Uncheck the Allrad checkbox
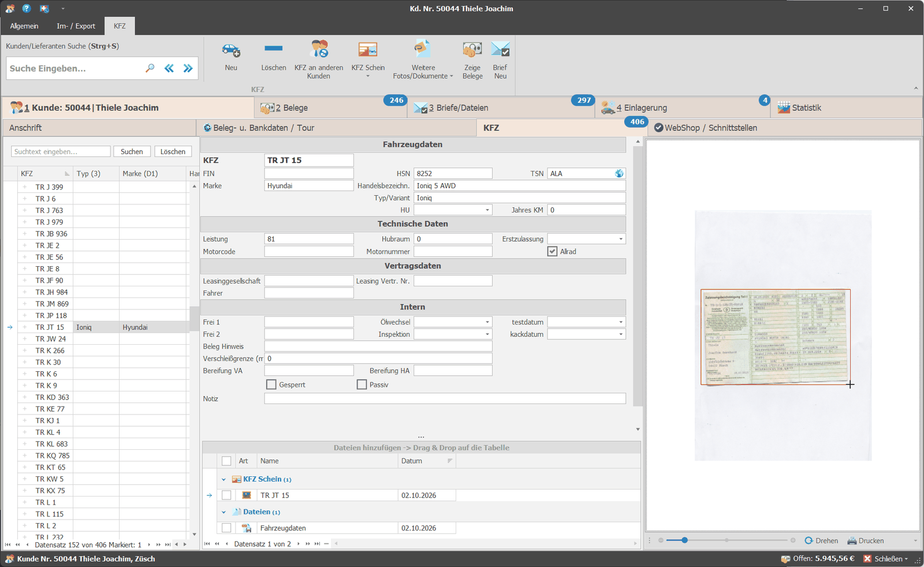The width and height of the screenshot is (924, 567). 553,251
